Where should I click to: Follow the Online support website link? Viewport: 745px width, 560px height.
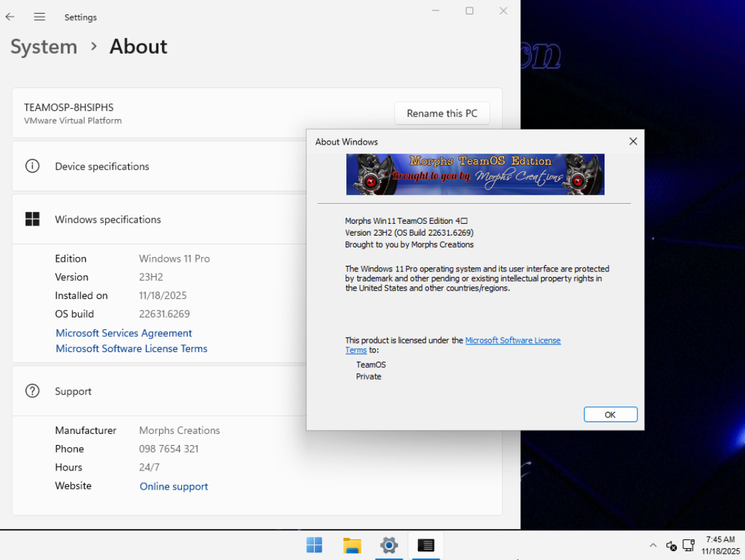tap(174, 486)
